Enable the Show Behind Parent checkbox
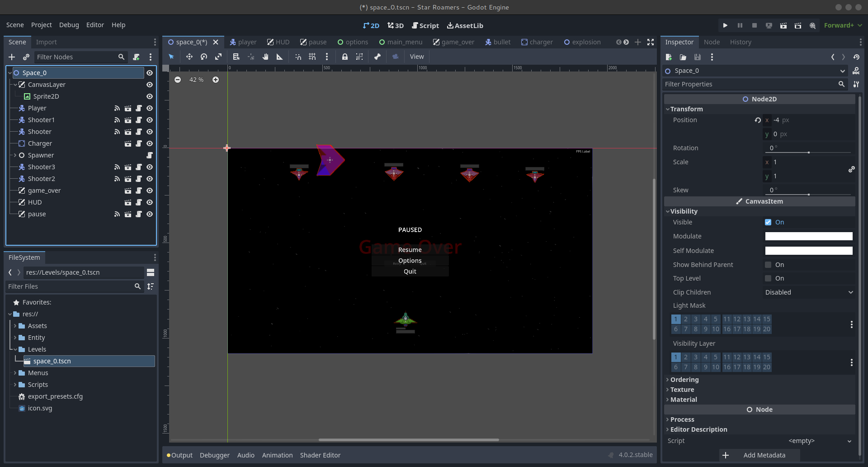 pyautogui.click(x=768, y=265)
